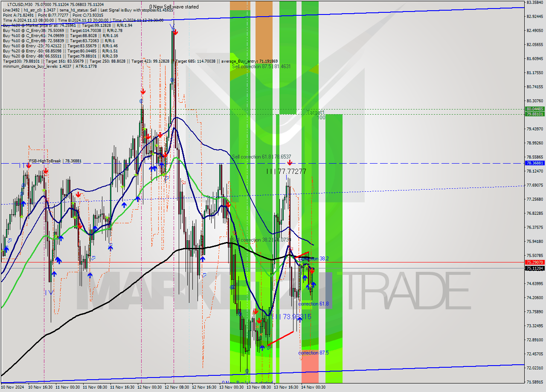Select the '0 New Sell wave started' label

174,7
